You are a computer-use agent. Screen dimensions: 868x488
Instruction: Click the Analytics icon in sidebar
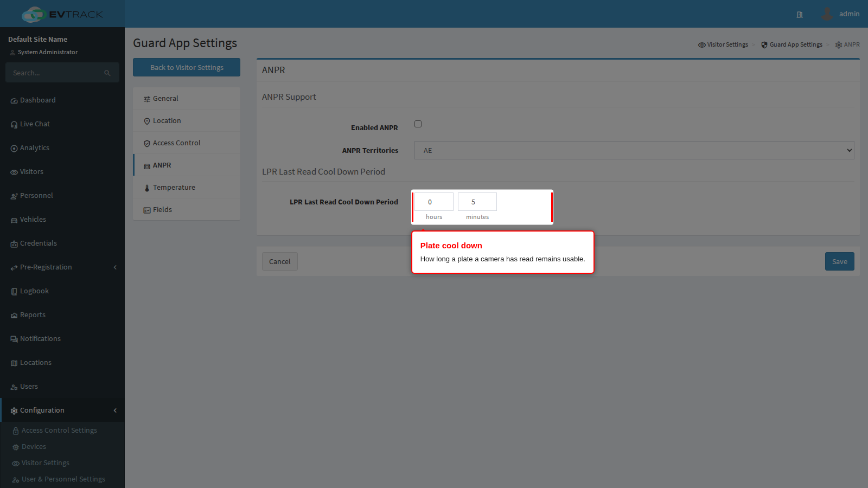14,149
